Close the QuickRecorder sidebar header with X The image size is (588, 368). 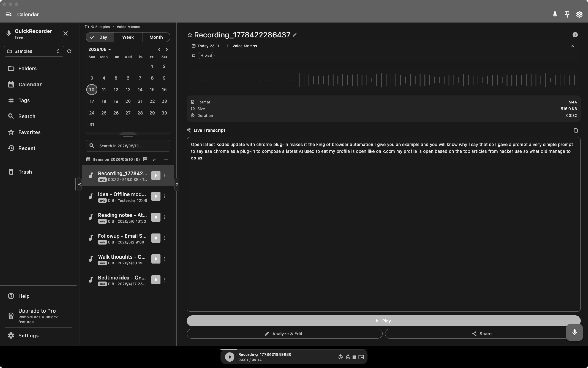[x=66, y=33]
